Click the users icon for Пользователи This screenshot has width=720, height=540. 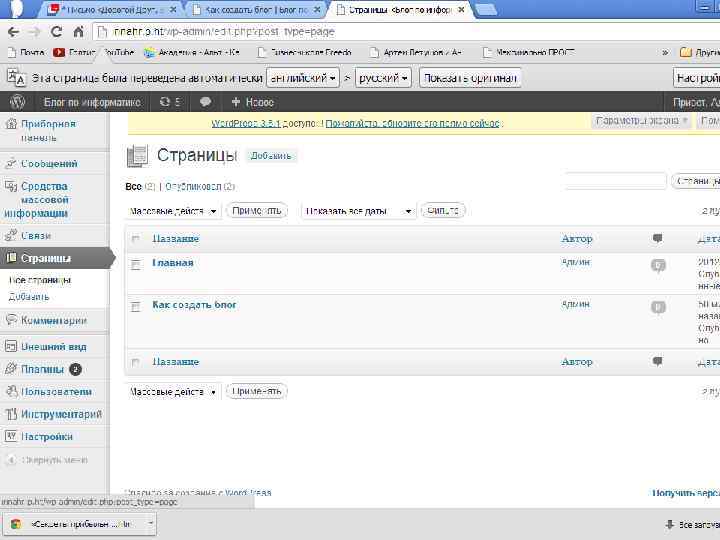pos(11,391)
